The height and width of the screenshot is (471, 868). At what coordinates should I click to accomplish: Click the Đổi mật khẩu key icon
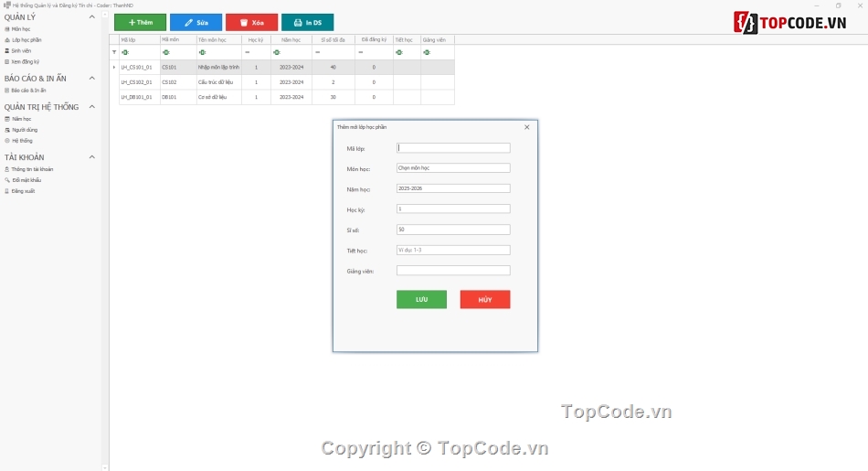(7, 180)
